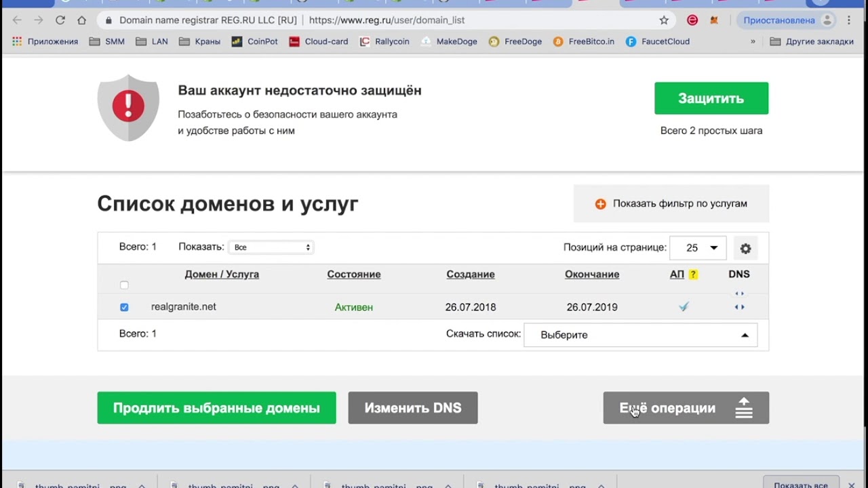The image size is (868, 488).
Task: Open the Приложения apps bookmark
Action: [x=45, y=41]
